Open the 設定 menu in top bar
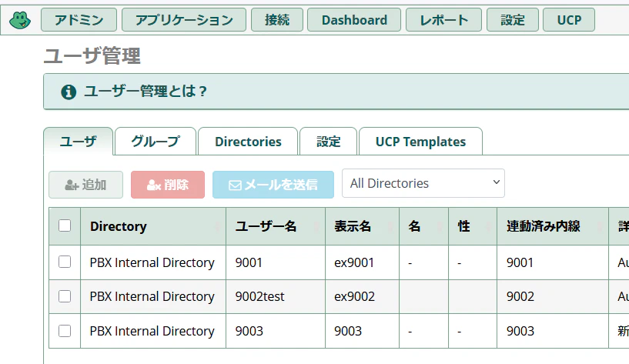 coord(512,20)
